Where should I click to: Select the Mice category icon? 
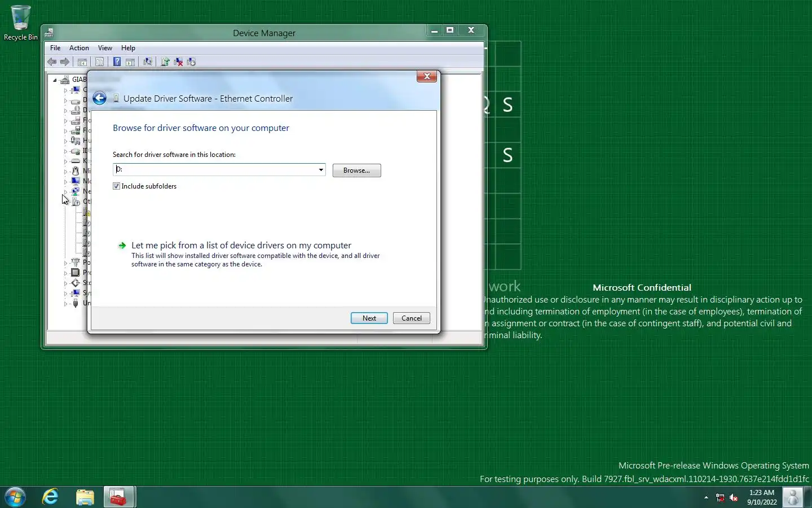(75, 171)
